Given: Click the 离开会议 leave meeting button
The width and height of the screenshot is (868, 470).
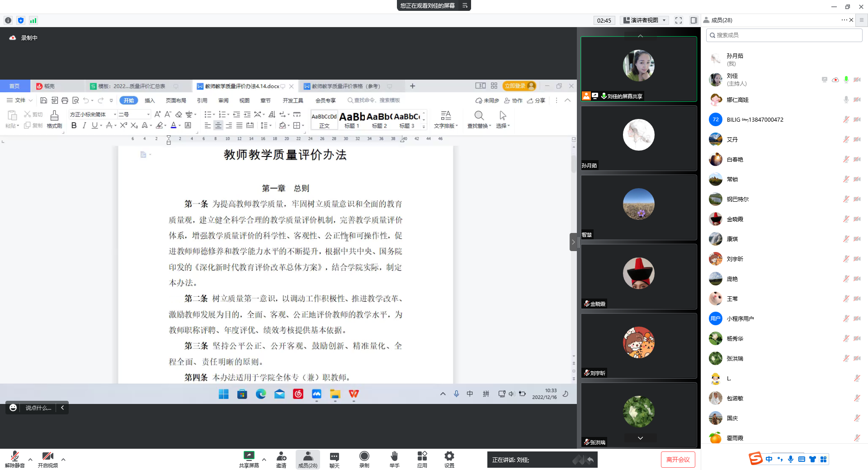Looking at the screenshot, I should pyautogui.click(x=678, y=460).
